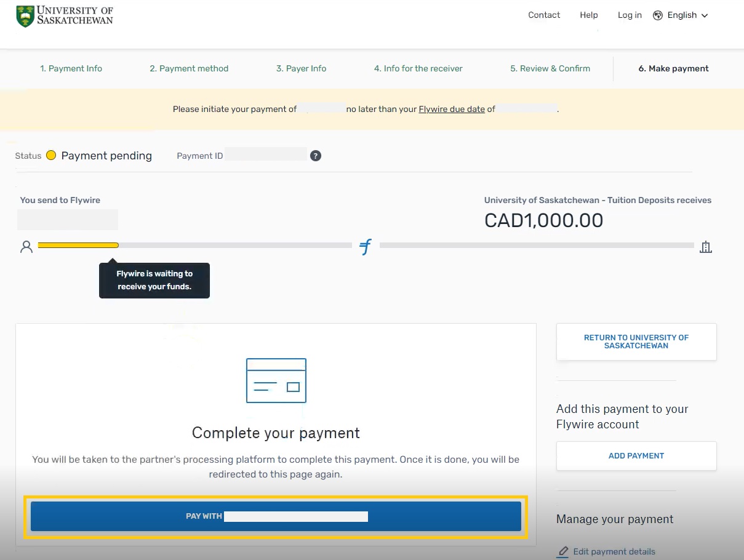Screen dimensions: 744x560
Task: Return to University of Saskatchewan button
Action: pos(636,342)
